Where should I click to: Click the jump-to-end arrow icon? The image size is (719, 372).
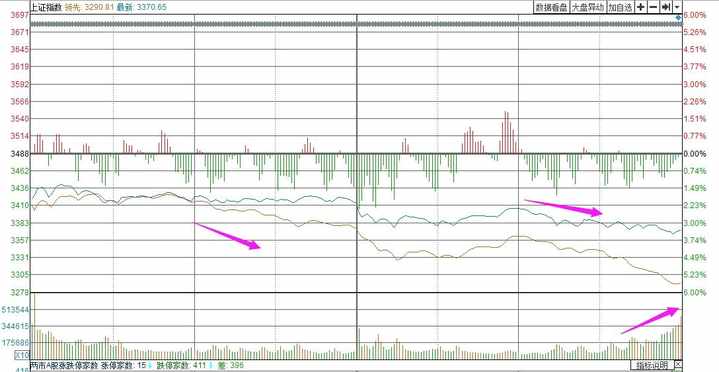(x=666, y=7)
